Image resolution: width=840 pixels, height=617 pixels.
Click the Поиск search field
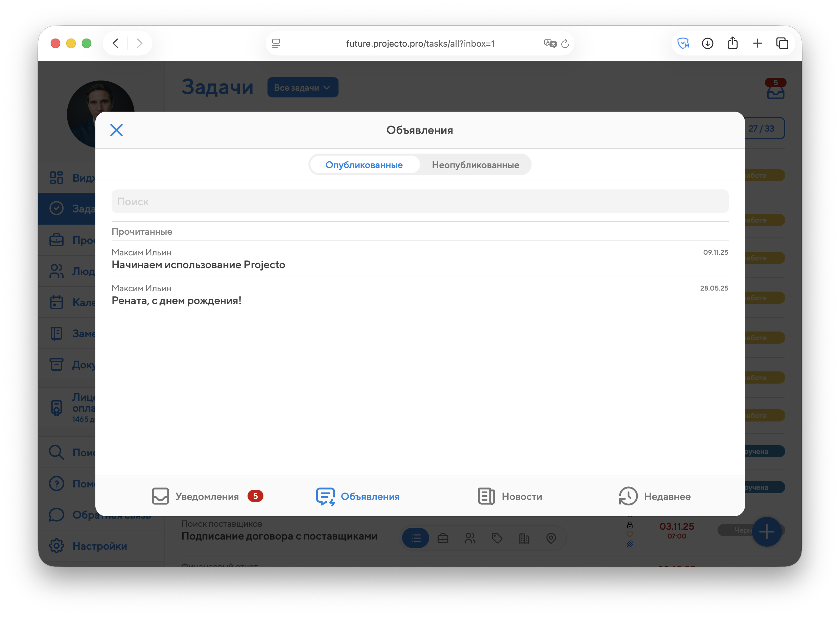pos(420,201)
